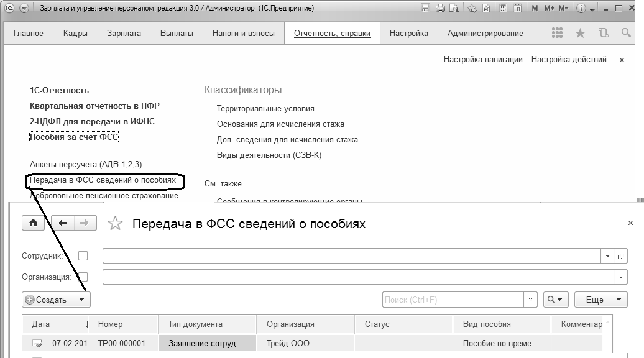Select the Заявление сотруд... cell
The height and width of the screenshot is (358, 644).
[207, 343]
